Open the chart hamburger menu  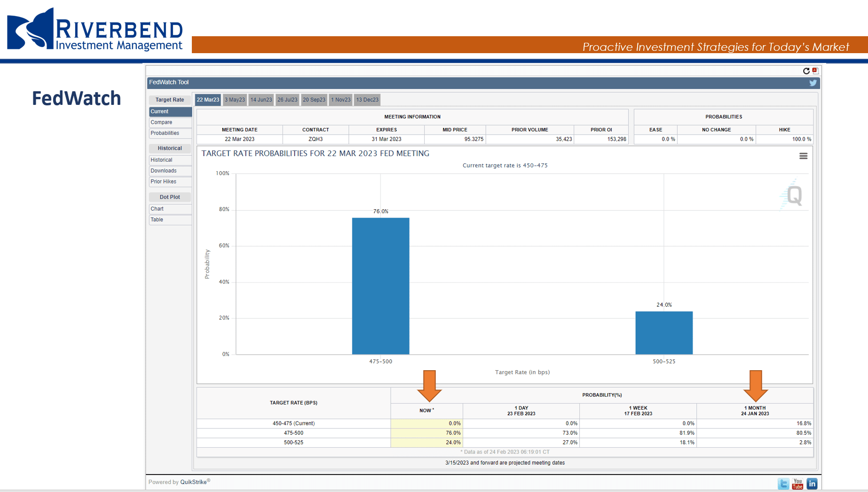[803, 156]
